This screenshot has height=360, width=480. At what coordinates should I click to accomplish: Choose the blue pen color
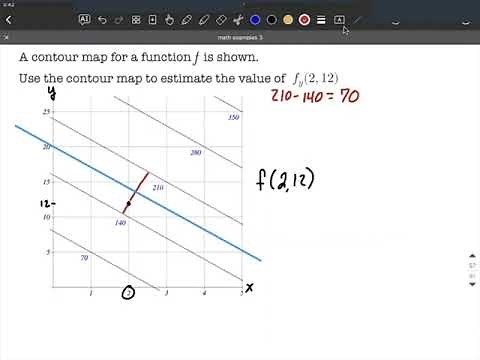pos(255,20)
